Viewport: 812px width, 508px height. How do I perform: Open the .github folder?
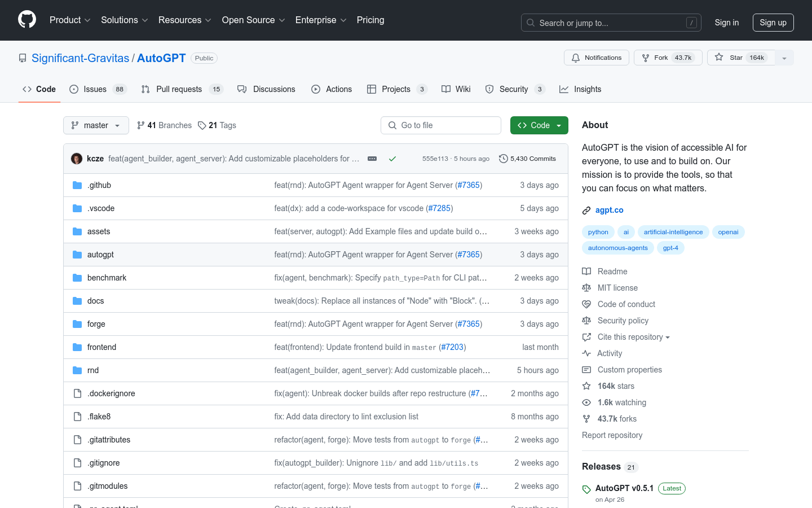click(99, 185)
